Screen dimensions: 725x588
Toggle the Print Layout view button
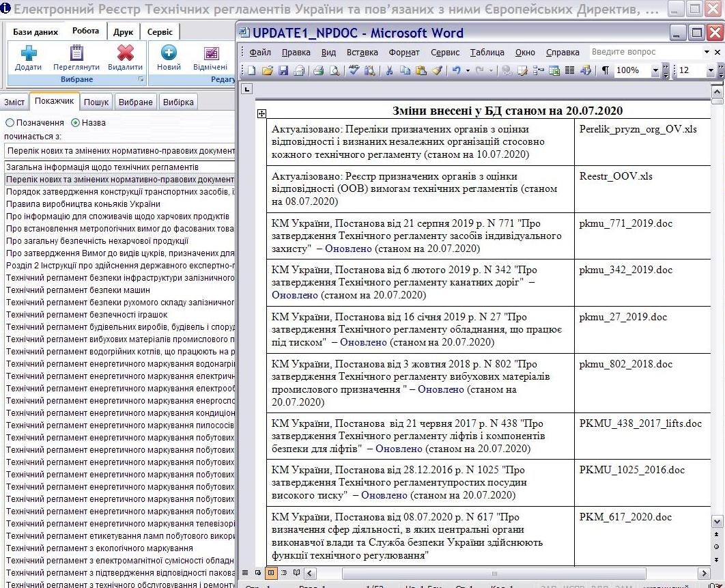click(x=271, y=573)
